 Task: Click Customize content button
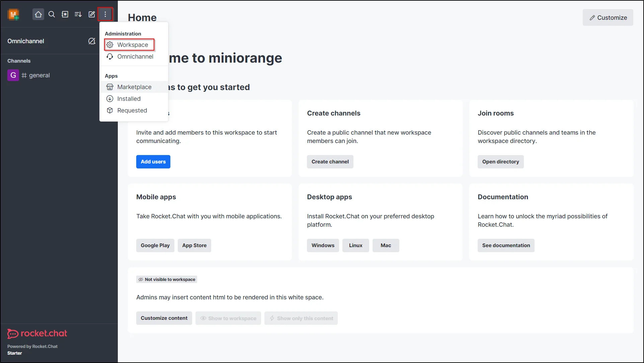tap(164, 318)
